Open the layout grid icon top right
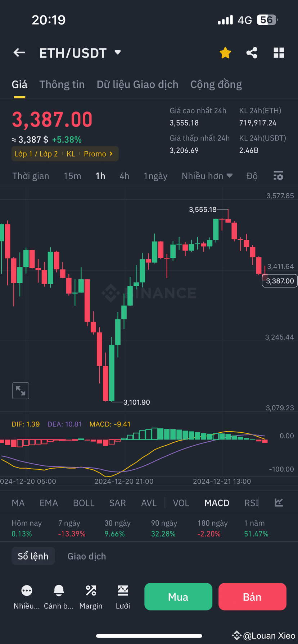This screenshot has width=298, height=644. click(x=279, y=52)
